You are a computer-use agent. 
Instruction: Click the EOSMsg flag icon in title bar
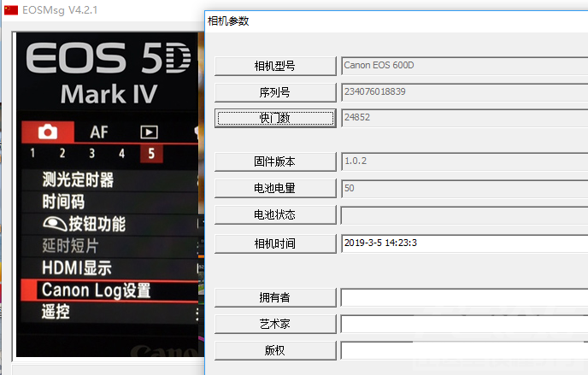click(11, 10)
